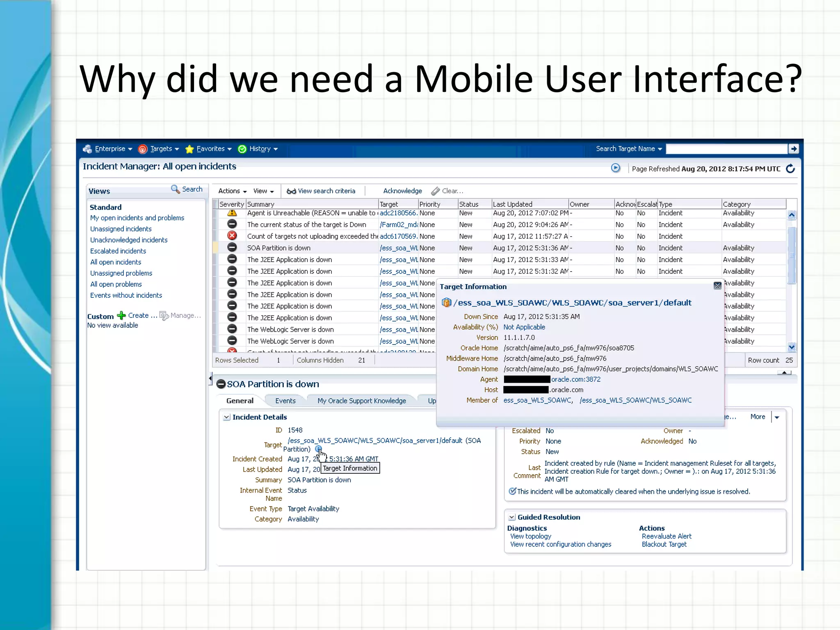Click the oracle.com:3872 agent link
The image size is (840, 630).
point(575,379)
